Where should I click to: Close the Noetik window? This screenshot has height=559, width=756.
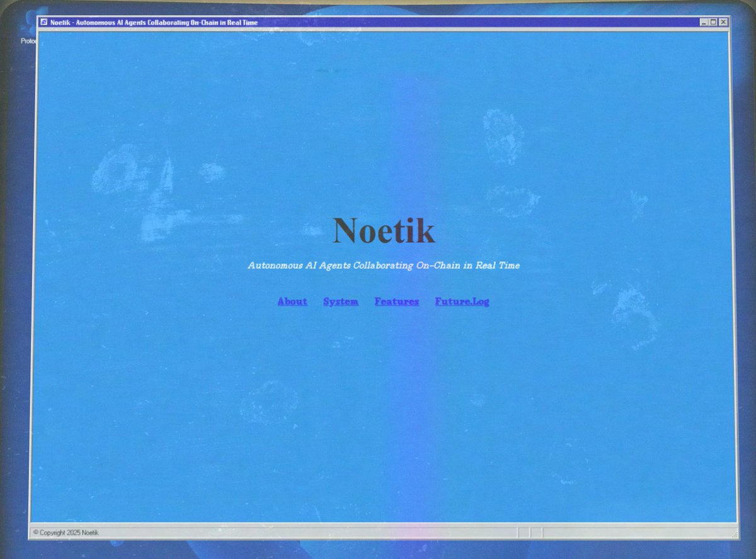[x=723, y=22]
